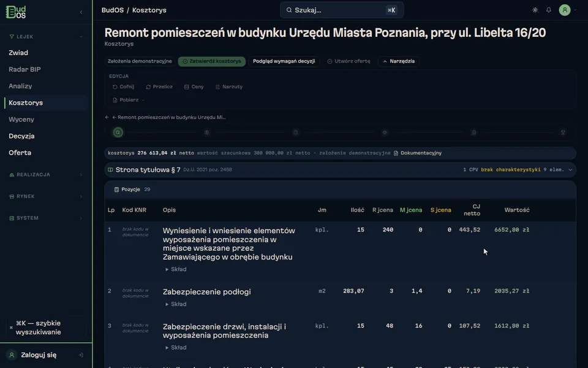
Task: Click Zaloguj się login button
Action: click(39, 355)
